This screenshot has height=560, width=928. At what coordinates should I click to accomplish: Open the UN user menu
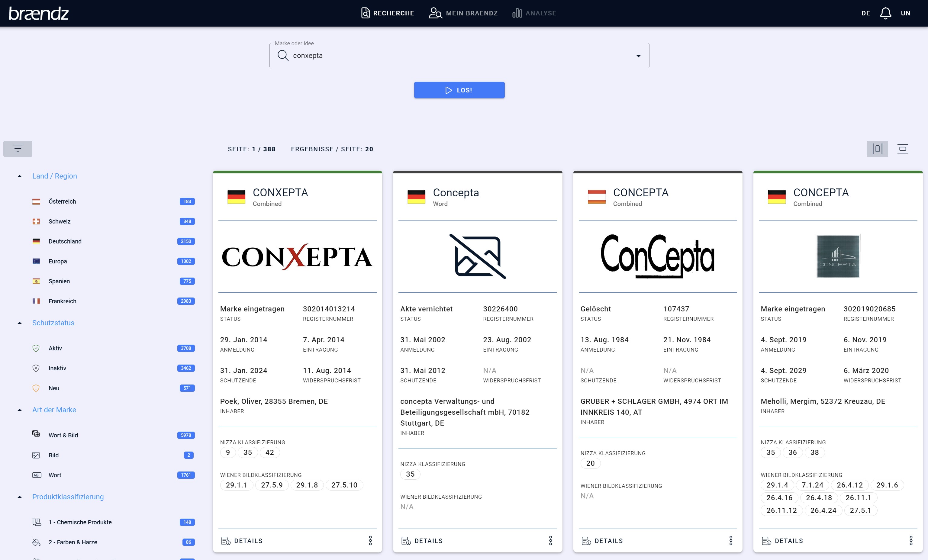[x=905, y=13]
